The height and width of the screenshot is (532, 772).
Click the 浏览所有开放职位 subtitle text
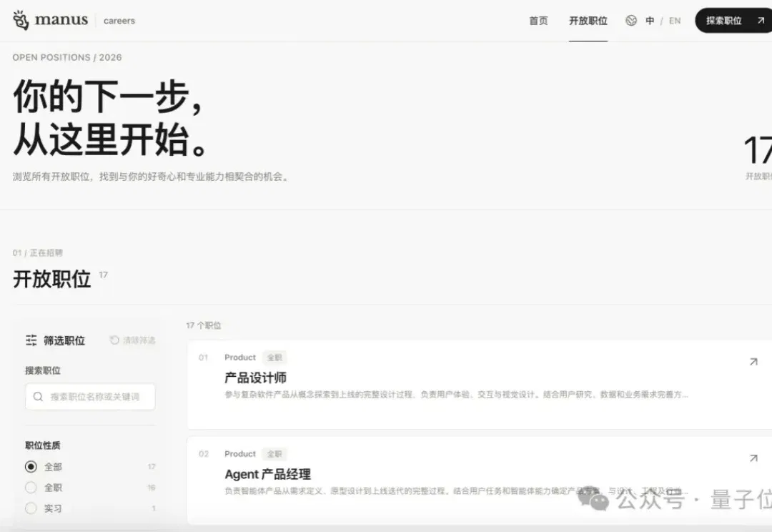point(150,177)
